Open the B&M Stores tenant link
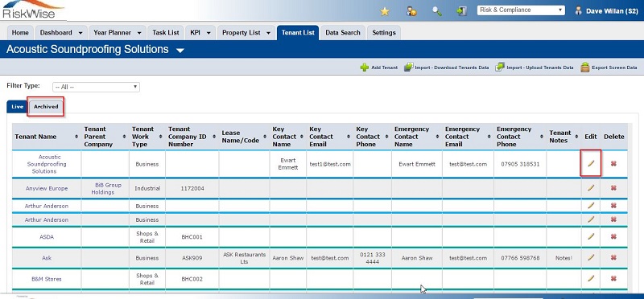This screenshot has height=299, width=644. pos(47,279)
